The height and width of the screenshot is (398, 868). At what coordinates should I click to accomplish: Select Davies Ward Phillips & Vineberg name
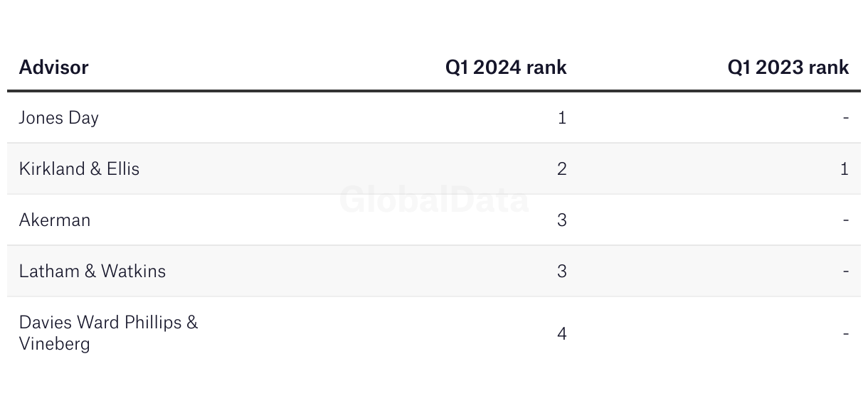coord(109,333)
